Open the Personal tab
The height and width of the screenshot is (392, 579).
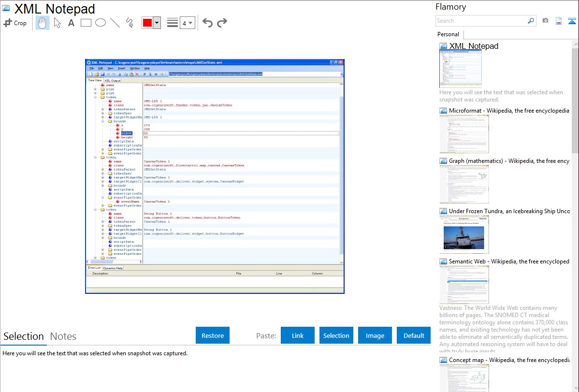[448, 34]
